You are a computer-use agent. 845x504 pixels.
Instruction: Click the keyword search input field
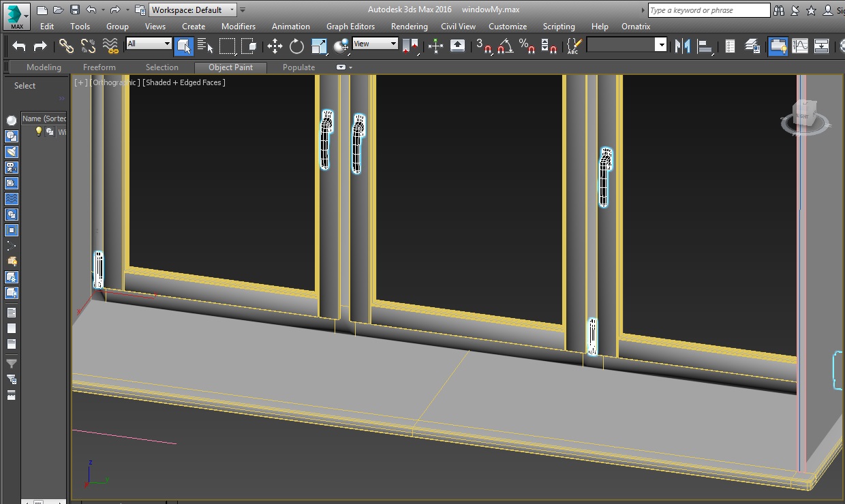point(709,10)
